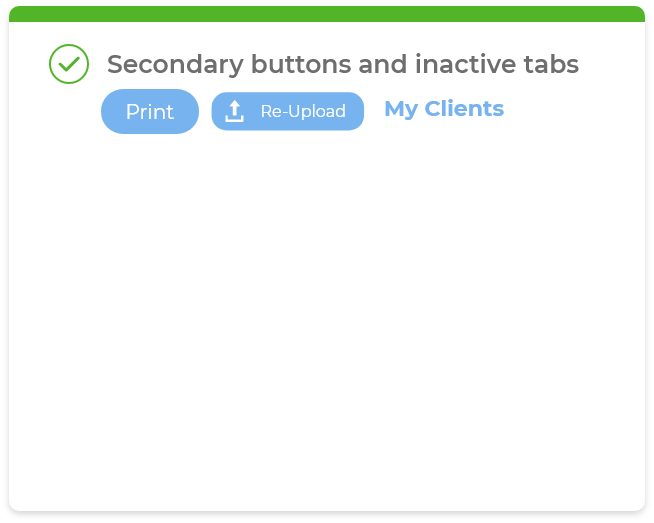
Task: Click the success check icon beside the heading
Action: pos(69,64)
